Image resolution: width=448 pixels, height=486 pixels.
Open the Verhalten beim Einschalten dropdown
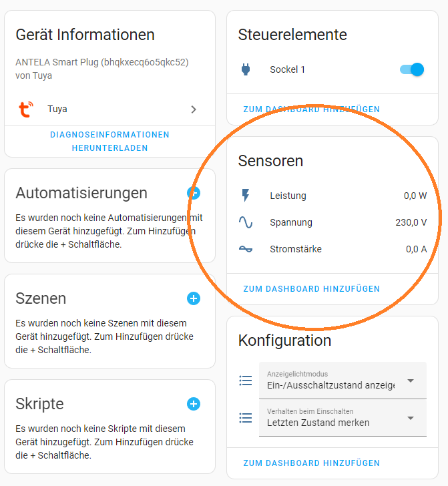[343, 418]
